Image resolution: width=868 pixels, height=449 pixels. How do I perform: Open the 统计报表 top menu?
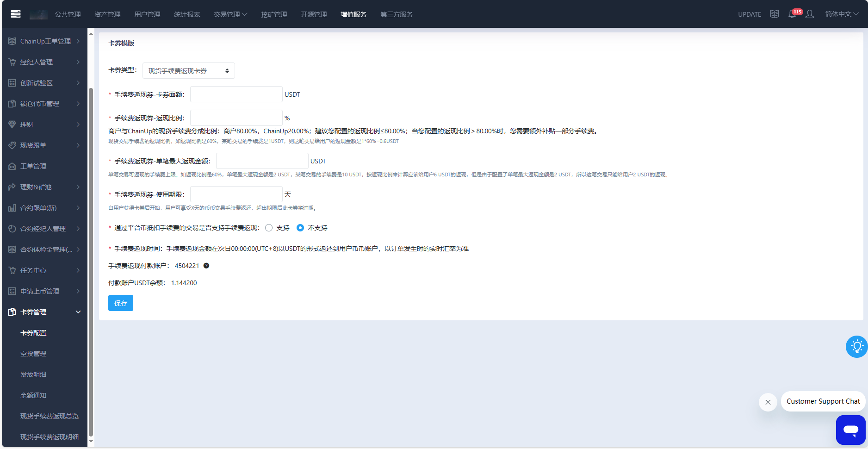[x=187, y=14]
